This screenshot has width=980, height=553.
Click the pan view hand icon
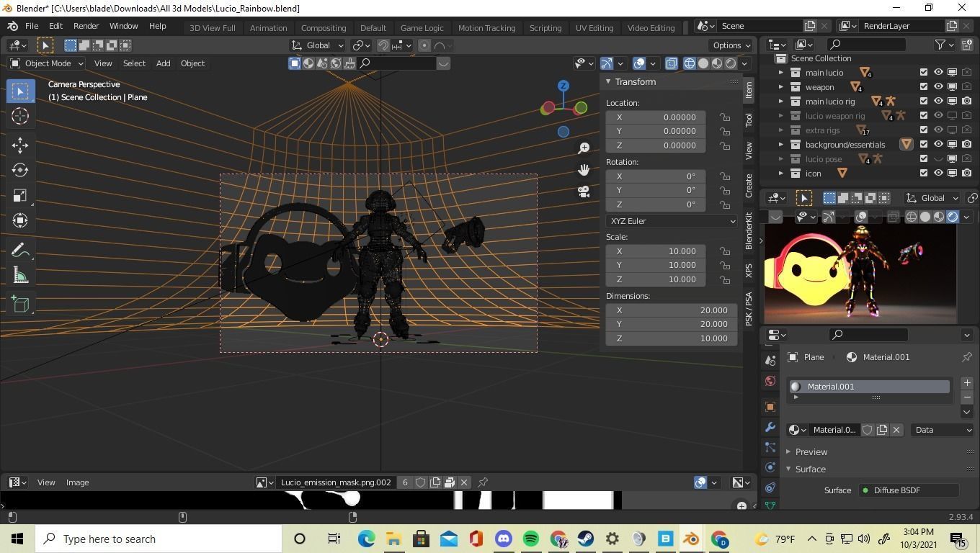584,170
